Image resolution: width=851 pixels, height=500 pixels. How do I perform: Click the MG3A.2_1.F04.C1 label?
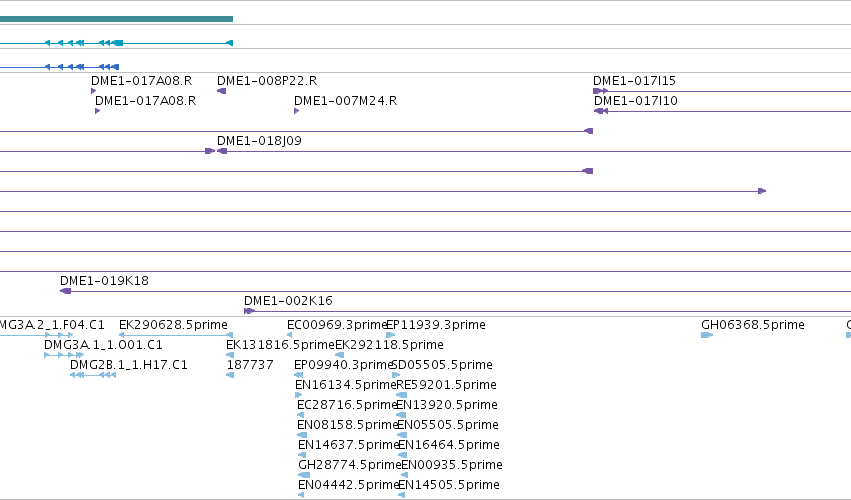[52, 325]
